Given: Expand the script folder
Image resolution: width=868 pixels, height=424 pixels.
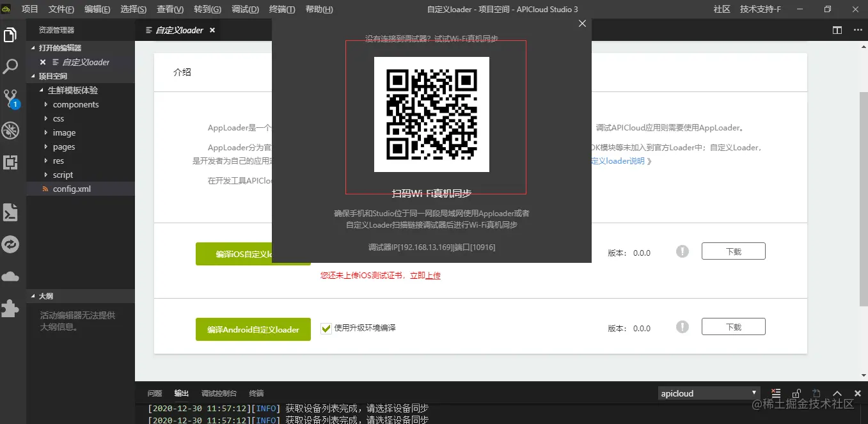Looking at the screenshot, I should pyautogui.click(x=81, y=175).
